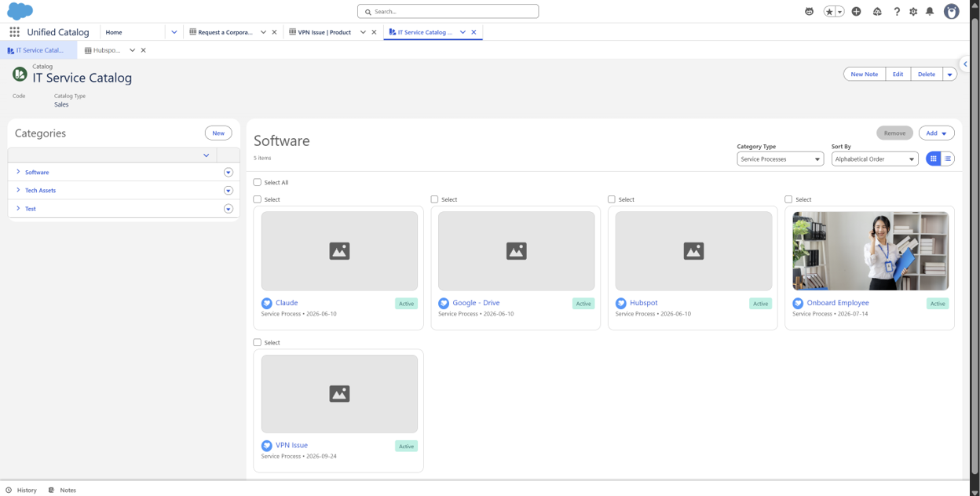Show more record actions dropdown
This screenshot has height=496, width=980.
949,75
